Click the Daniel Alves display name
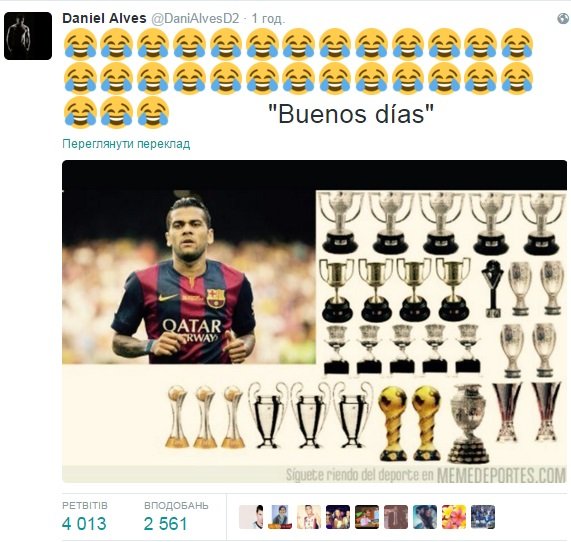This screenshot has height=542, width=571. [104, 18]
